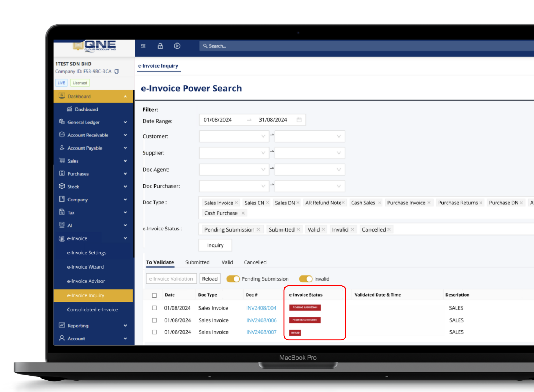Disable the Invalid toggle
Screen dimensions: 534x392
tap(306, 279)
